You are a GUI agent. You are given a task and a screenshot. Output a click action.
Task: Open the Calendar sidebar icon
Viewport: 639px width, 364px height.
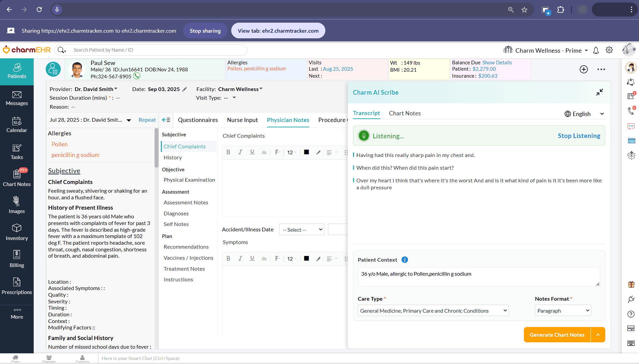[x=17, y=121]
